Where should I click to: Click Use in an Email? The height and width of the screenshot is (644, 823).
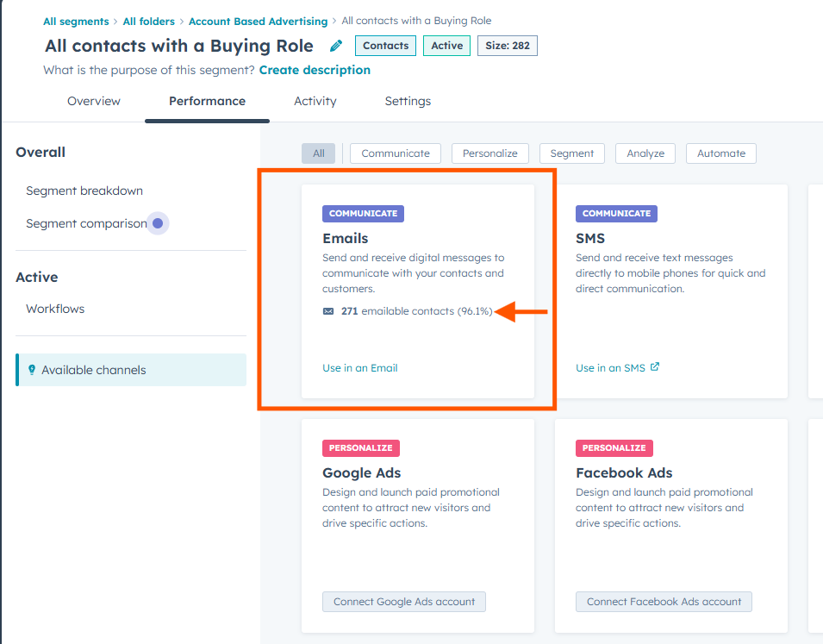[359, 366]
